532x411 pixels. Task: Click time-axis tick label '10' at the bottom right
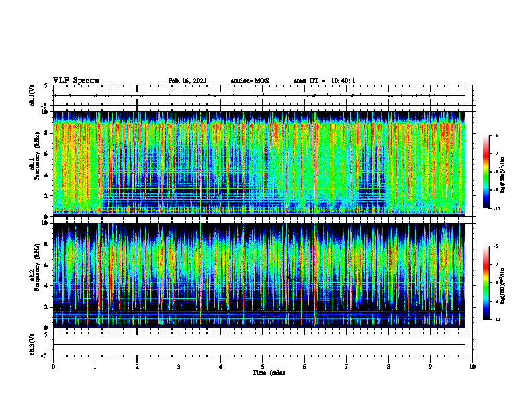point(472,367)
